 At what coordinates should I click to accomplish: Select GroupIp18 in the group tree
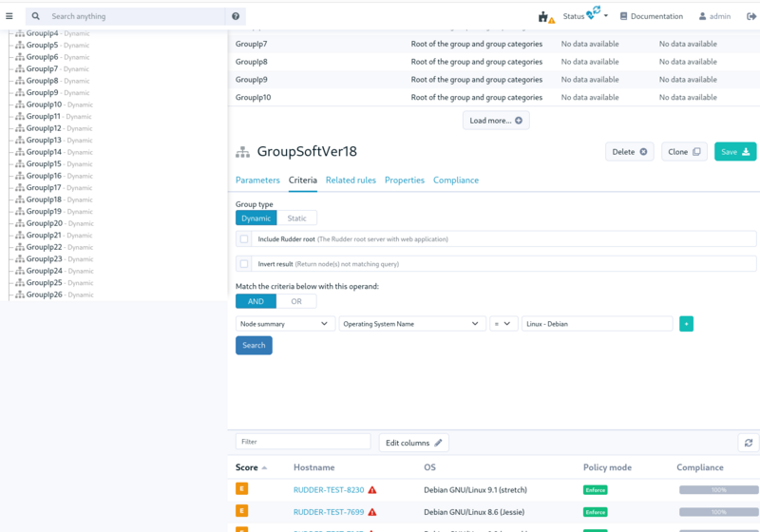click(x=44, y=199)
